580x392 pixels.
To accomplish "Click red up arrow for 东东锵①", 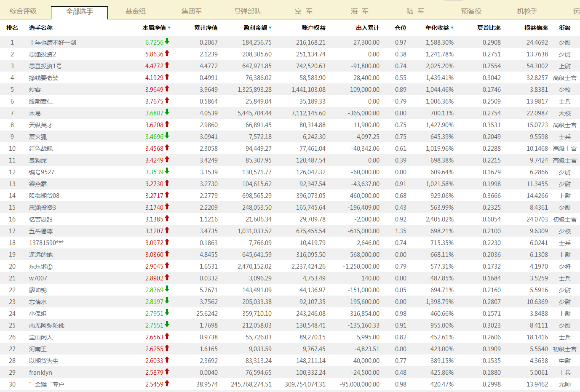I will (167, 265).
